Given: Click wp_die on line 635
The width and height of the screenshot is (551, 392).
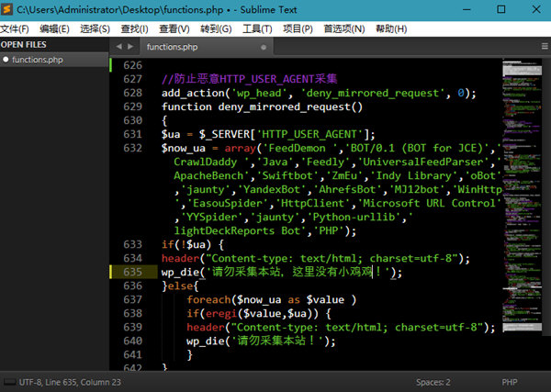Looking at the screenshot, I should (x=181, y=273).
